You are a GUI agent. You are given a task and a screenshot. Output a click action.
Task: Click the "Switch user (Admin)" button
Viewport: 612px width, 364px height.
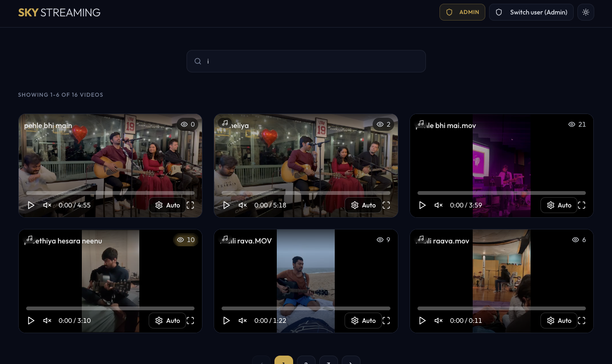[531, 12]
